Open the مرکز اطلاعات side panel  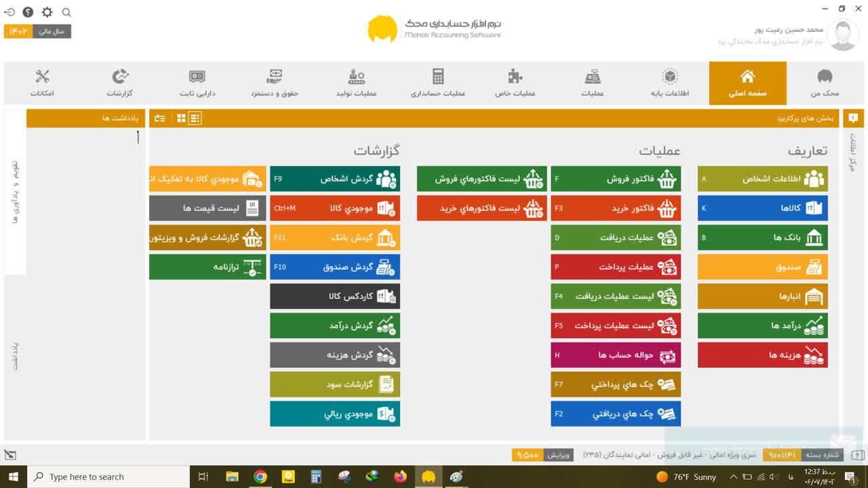click(853, 152)
